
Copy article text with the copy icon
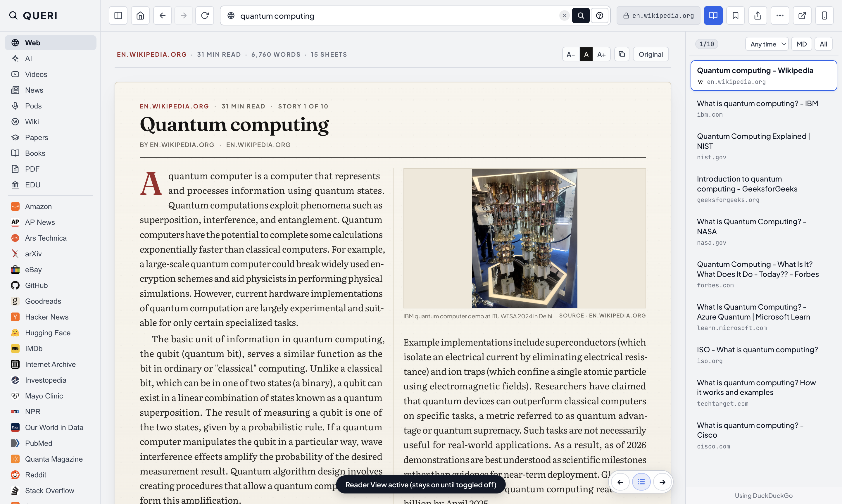(622, 54)
